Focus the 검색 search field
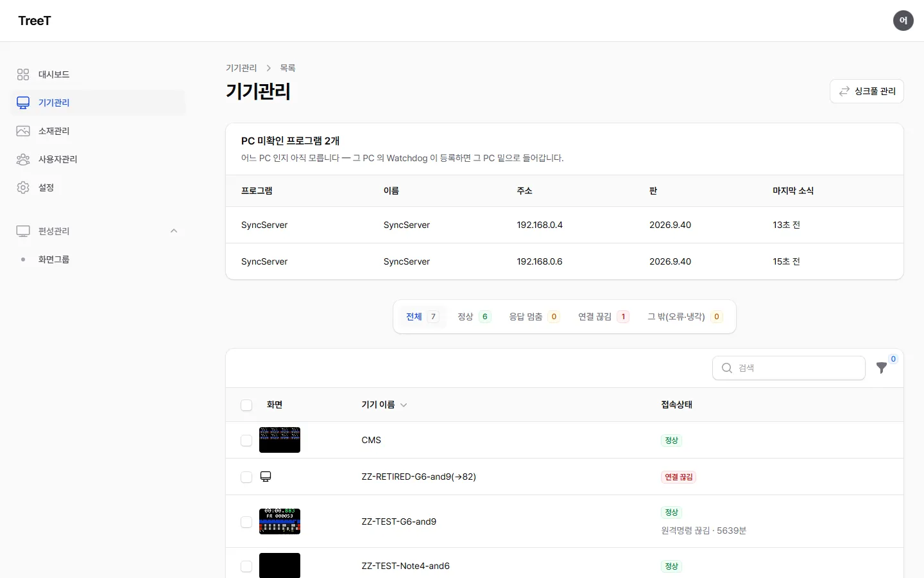This screenshot has height=578, width=924. coord(789,368)
